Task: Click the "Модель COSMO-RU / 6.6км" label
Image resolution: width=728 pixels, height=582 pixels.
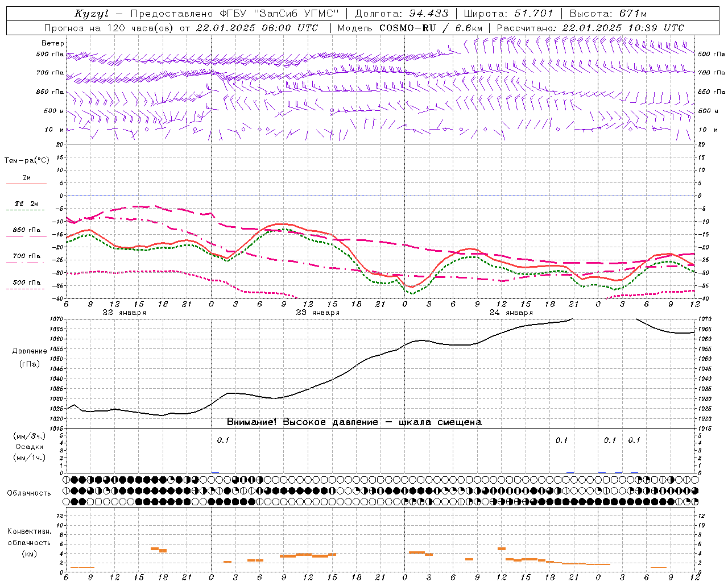Action: (x=411, y=28)
